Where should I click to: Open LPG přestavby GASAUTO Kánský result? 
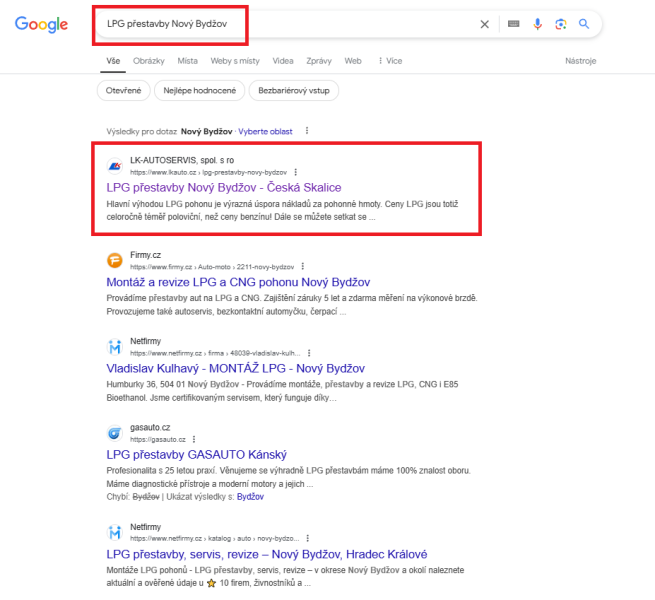point(196,455)
